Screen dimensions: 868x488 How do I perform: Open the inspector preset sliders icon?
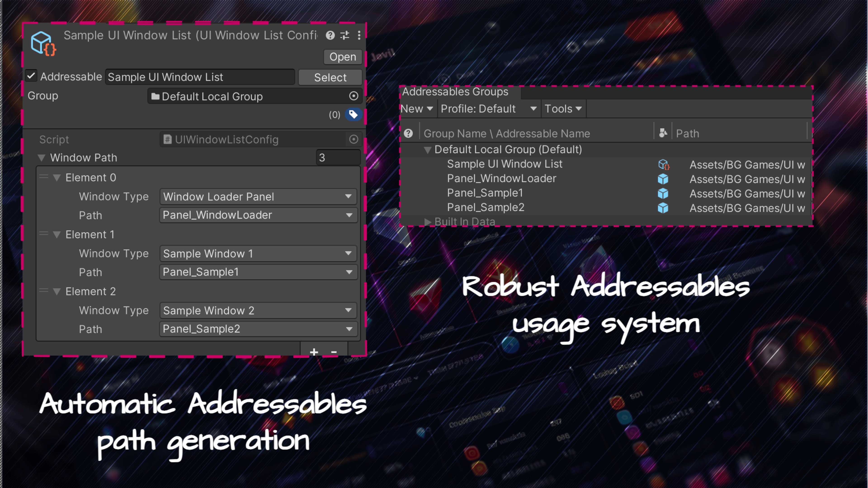[345, 35]
